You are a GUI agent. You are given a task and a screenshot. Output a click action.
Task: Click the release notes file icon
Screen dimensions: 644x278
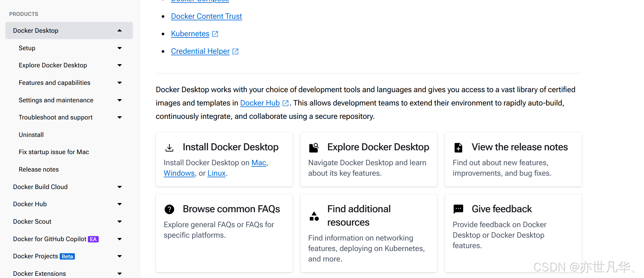coord(458,147)
